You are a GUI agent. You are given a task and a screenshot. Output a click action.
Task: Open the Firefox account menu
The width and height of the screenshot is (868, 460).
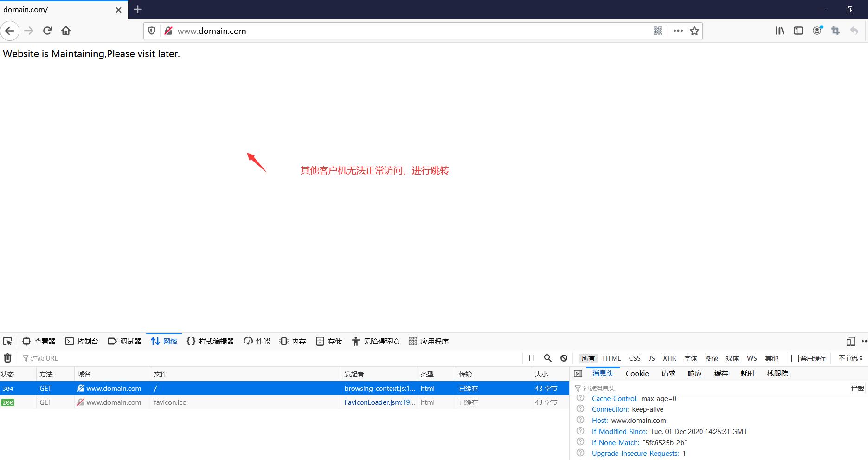pos(817,31)
